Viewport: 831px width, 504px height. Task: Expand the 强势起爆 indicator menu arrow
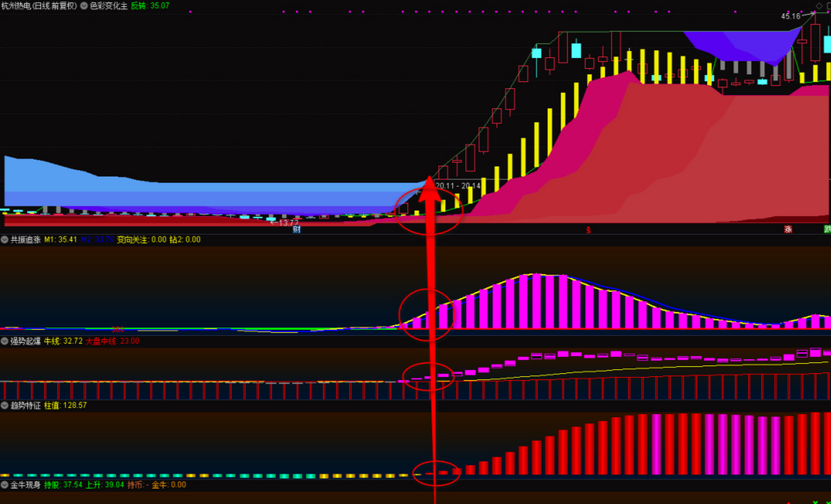[5, 341]
